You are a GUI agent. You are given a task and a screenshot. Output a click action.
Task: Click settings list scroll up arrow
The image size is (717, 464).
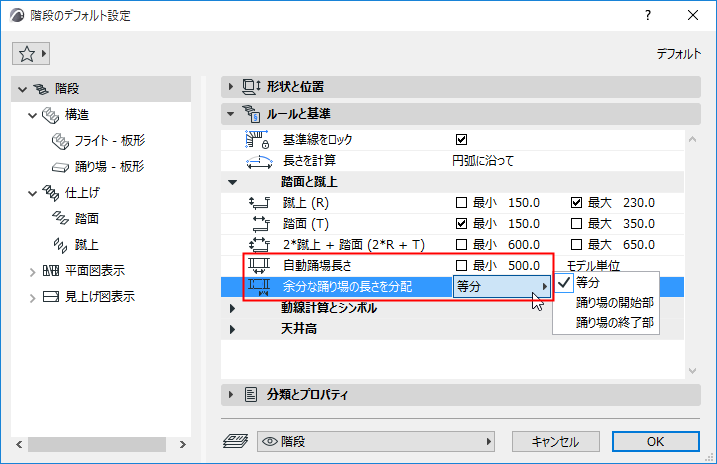pos(692,139)
